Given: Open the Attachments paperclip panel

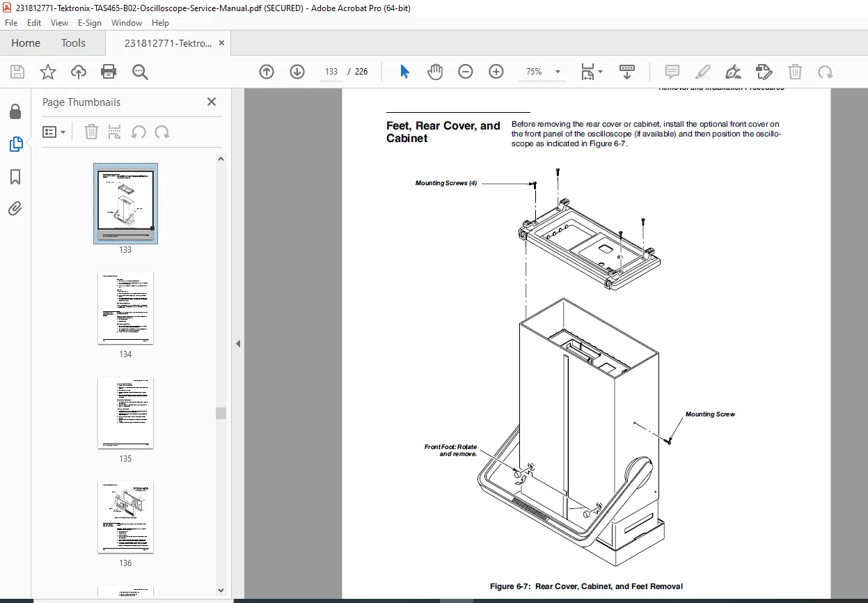Looking at the screenshot, I should pyautogui.click(x=15, y=208).
